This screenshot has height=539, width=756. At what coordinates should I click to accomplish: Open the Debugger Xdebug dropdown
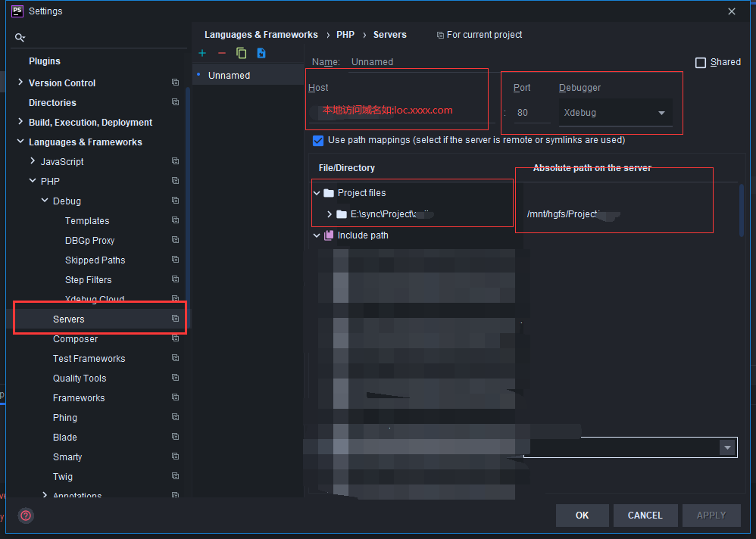(x=616, y=113)
